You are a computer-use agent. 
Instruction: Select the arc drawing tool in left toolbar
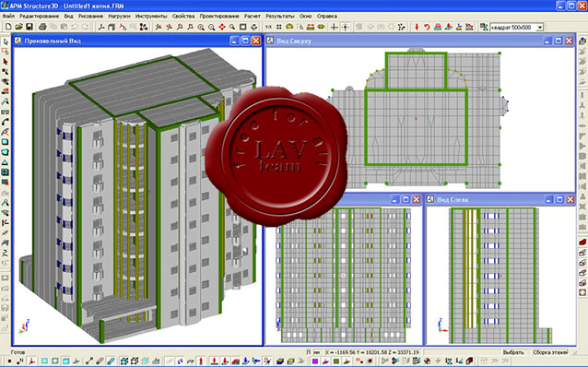click(6, 123)
